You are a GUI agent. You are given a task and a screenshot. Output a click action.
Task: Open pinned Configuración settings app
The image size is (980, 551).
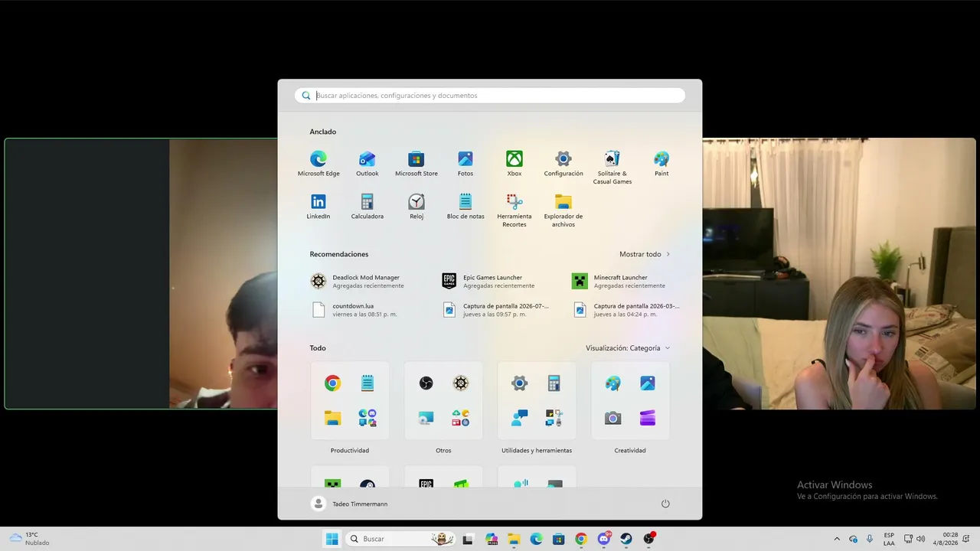coord(563,164)
